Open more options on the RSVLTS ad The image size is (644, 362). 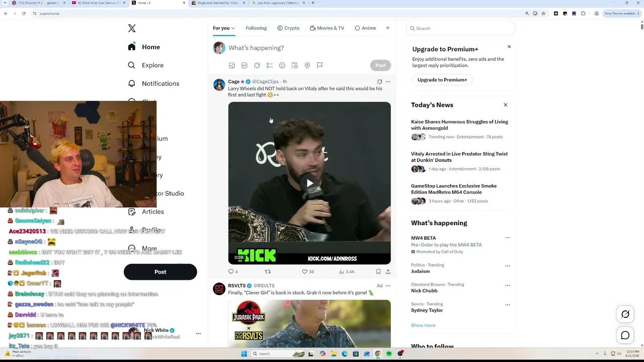coord(388,286)
